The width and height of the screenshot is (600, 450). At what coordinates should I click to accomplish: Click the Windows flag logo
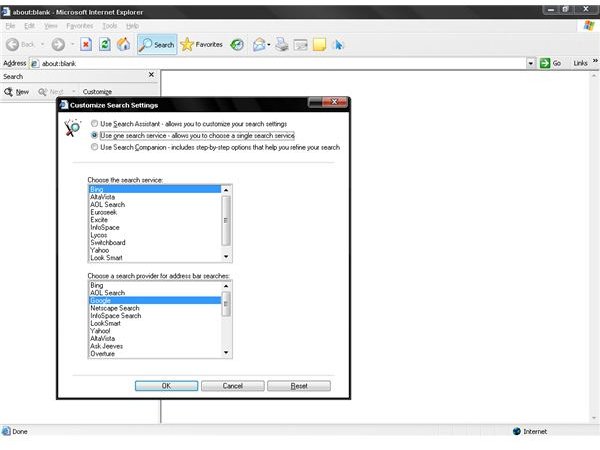pyautogui.click(x=589, y=26)
